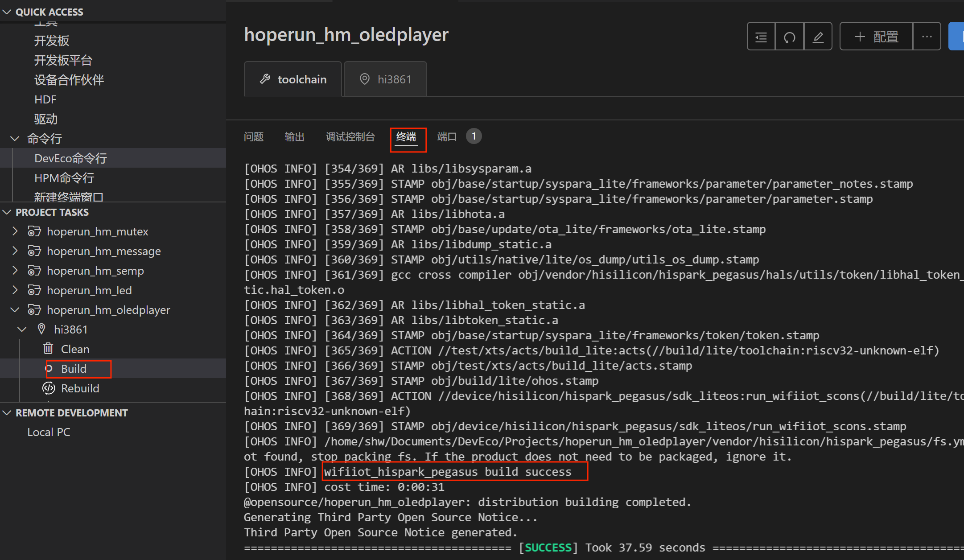Click the pin icon on hi3861 tab
This screenshot has width=964, height=560.
[x=365, y=79]
